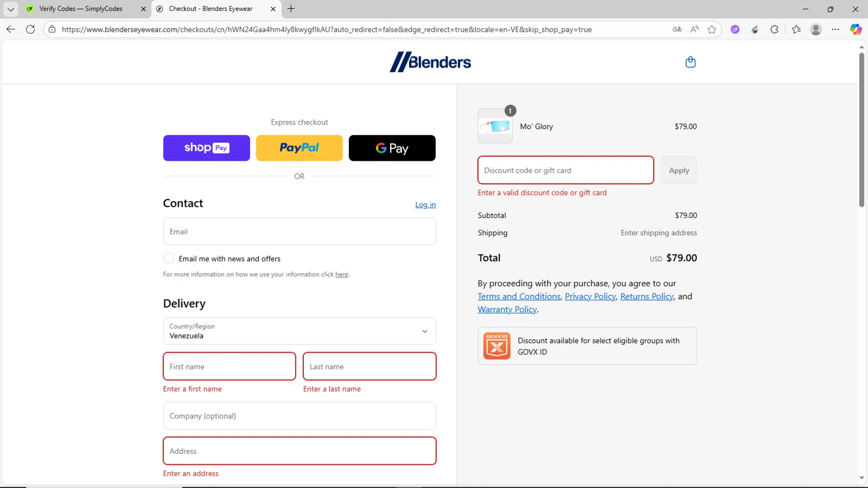Click the 'Enter an address' error
The image size is (868, 488).
190,473
